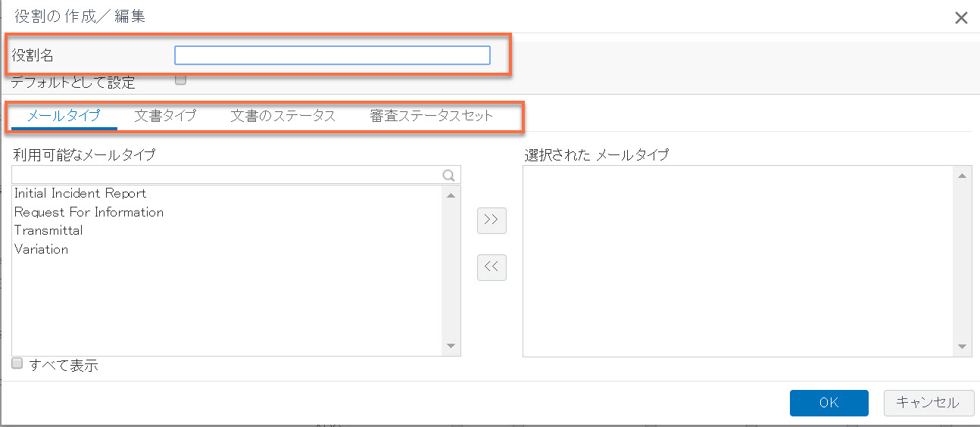The width and height of the screenshot is (980, 427).
Task: Click the キャンセル button
Action: tap(929, 403)
